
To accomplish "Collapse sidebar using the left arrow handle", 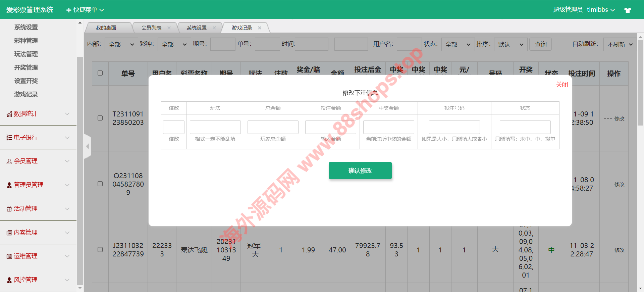I will pos(88,146).
